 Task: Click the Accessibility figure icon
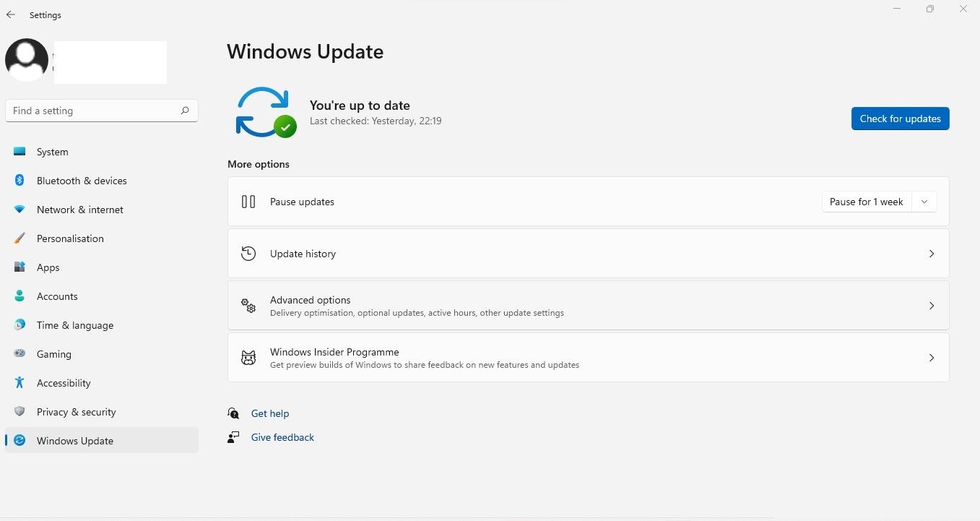click(20, 383)
